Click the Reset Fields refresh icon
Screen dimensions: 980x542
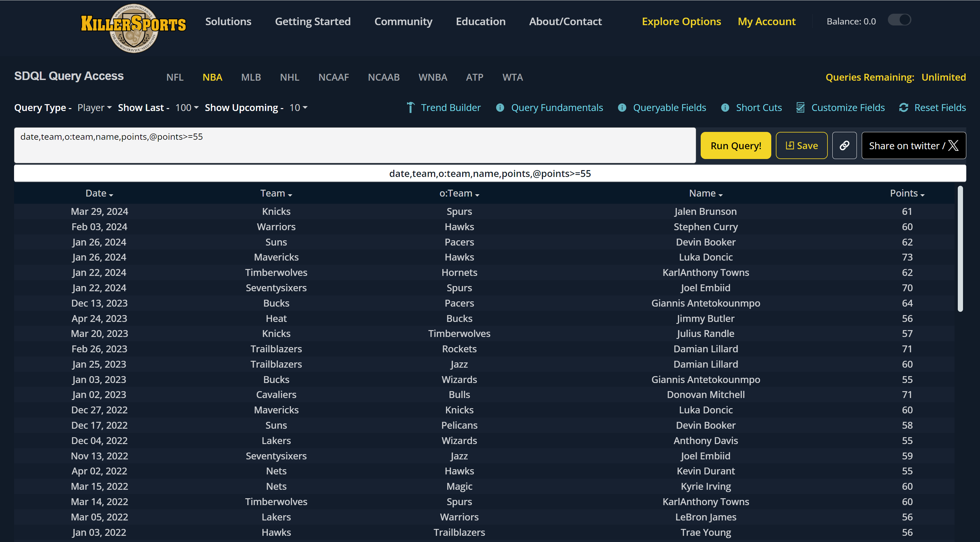tap(904, 108)
